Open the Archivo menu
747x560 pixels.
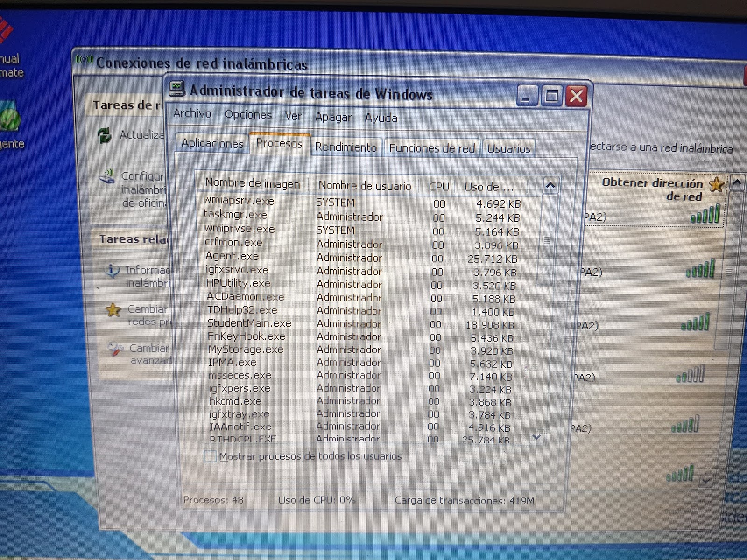pos(192,113)
